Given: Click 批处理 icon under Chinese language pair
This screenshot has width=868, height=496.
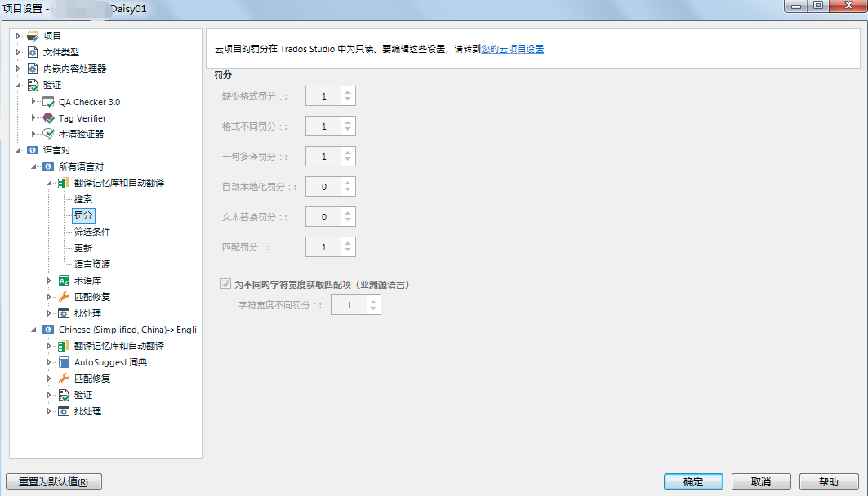Looking at the screenshot, I should [64, 411].
